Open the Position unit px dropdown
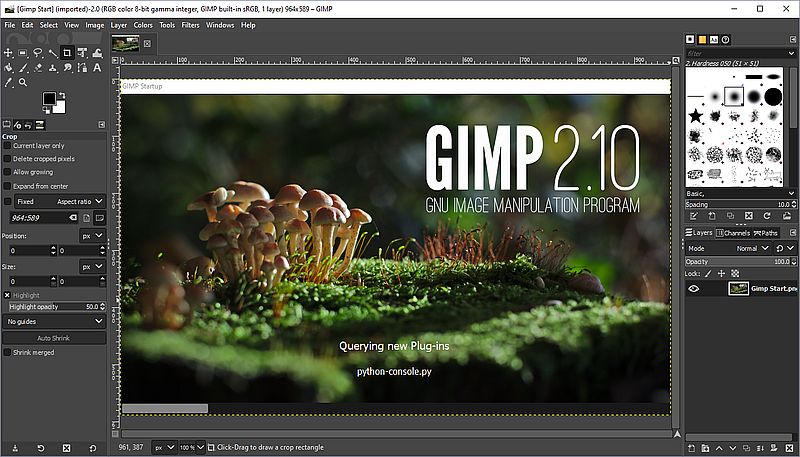 [92, 236]
